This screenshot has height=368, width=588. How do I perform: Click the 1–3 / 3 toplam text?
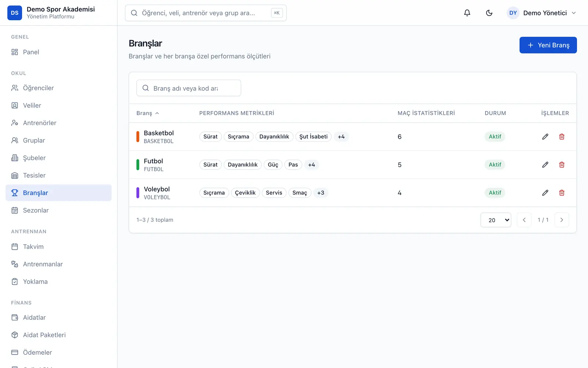pos(155,220)
